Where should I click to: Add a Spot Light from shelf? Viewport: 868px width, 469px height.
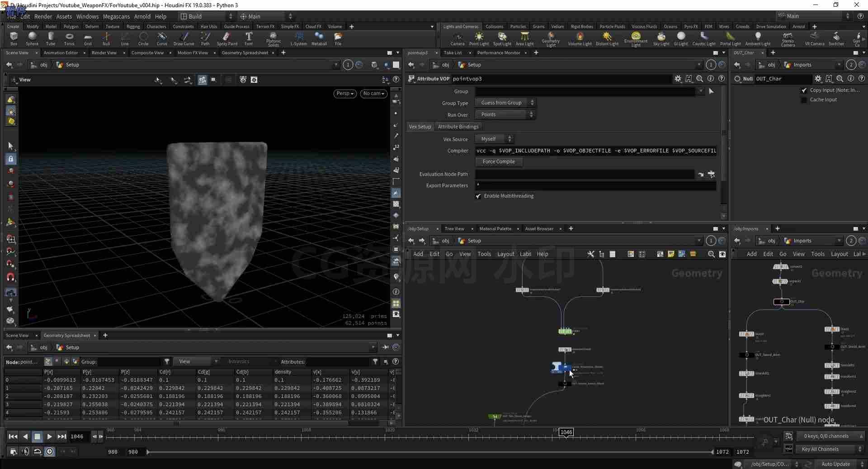(502, 38)
